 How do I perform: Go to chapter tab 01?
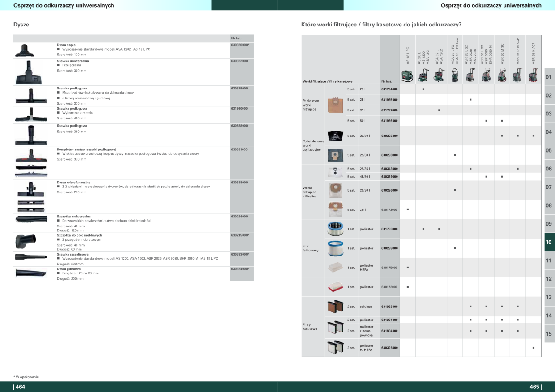[x=549, y=77]
